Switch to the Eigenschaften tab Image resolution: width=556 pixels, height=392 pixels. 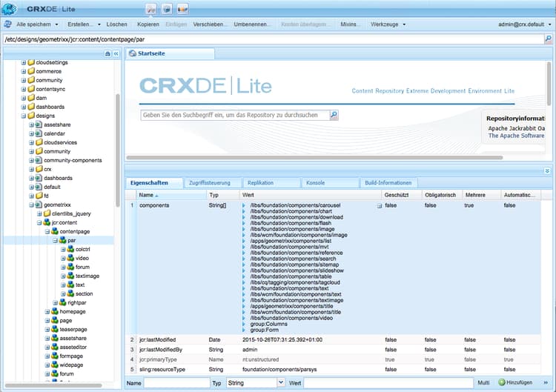coord(154,182)
